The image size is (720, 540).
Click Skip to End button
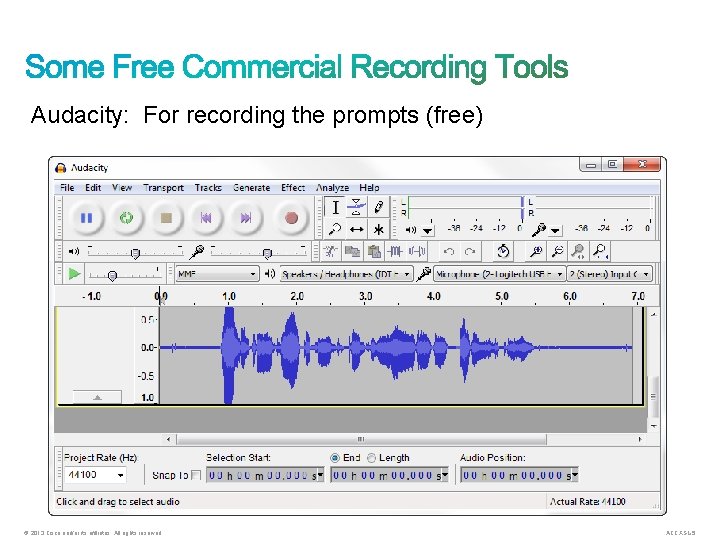pyautogui.click(x=246, y=218)
